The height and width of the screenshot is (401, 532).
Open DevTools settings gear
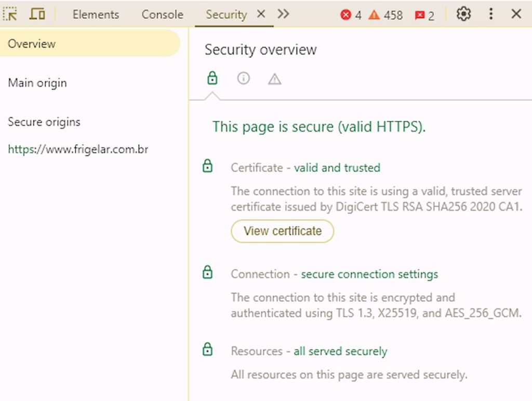click(463, 14)
